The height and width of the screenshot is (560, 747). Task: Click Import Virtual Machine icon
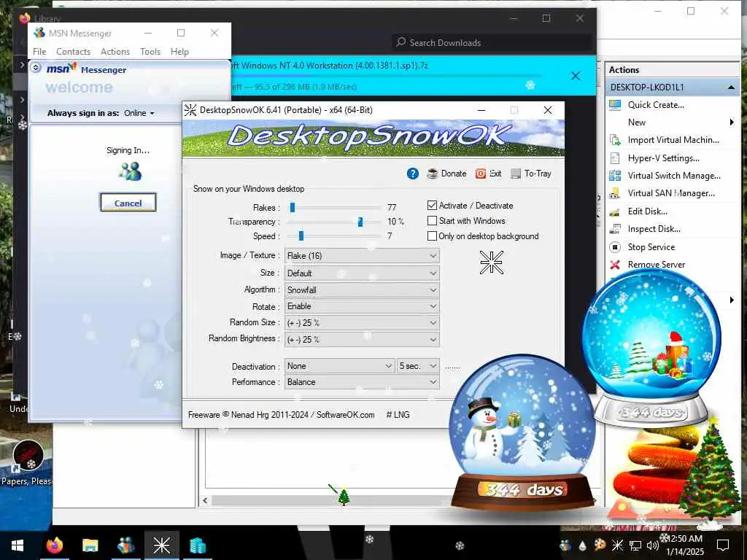[615, 140]
